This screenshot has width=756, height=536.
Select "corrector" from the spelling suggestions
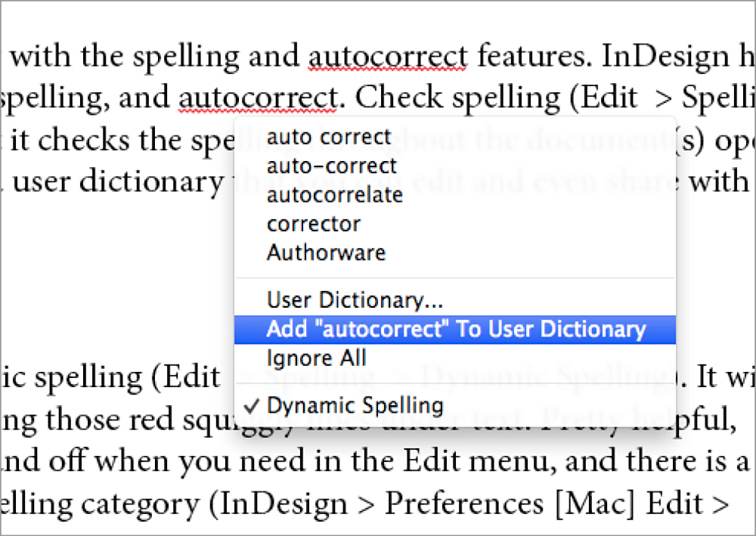[x=312, y=223]
